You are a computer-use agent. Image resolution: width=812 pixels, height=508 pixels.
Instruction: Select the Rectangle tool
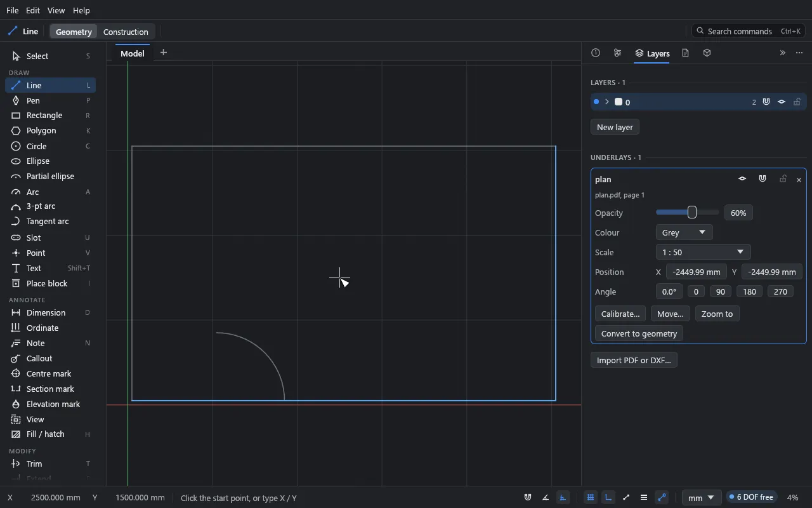point(51,116)
